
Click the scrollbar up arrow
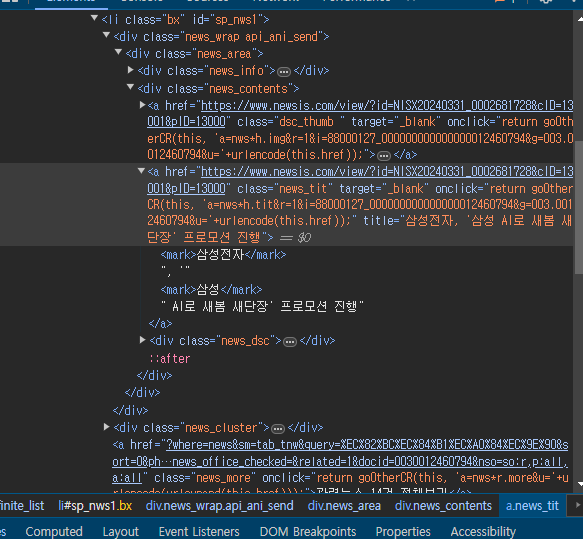pyautogui.click(x=579, y=19)
